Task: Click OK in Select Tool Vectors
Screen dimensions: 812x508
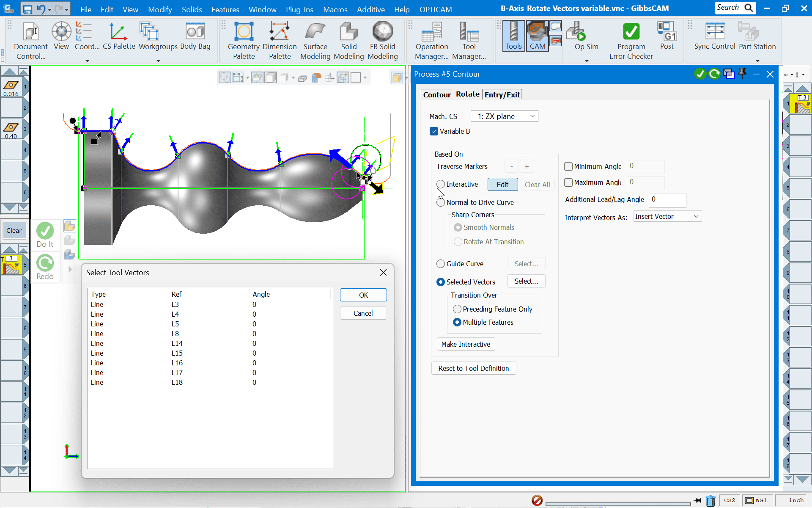Action: click(x=363, y=295)
